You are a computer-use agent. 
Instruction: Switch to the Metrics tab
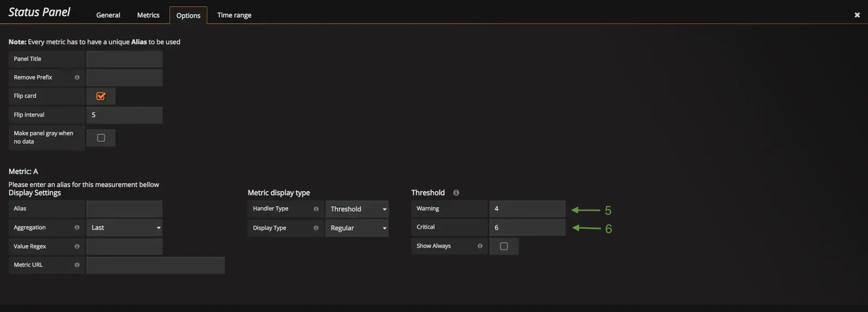(x=148, y=15)
